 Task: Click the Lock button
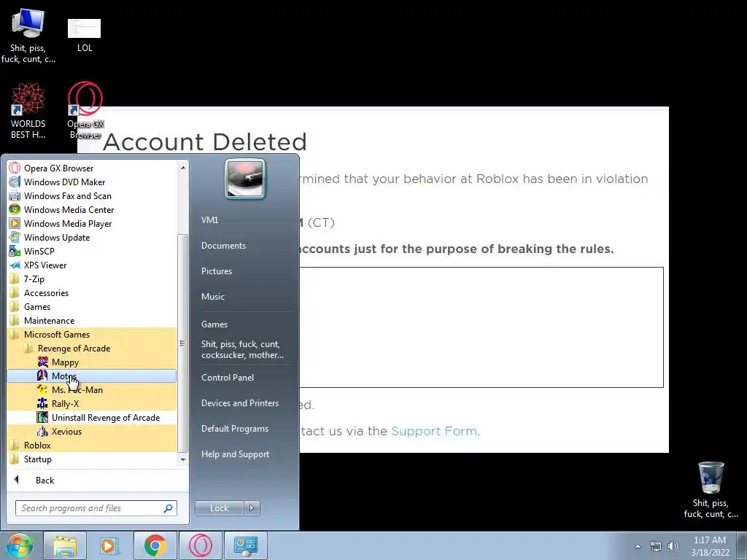click(219, 508)
